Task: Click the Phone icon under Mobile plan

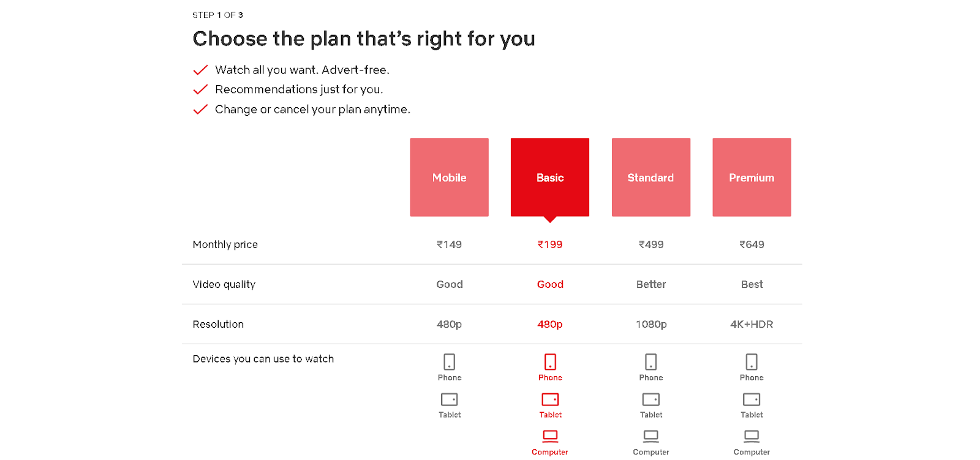Action: click(450, 361)
